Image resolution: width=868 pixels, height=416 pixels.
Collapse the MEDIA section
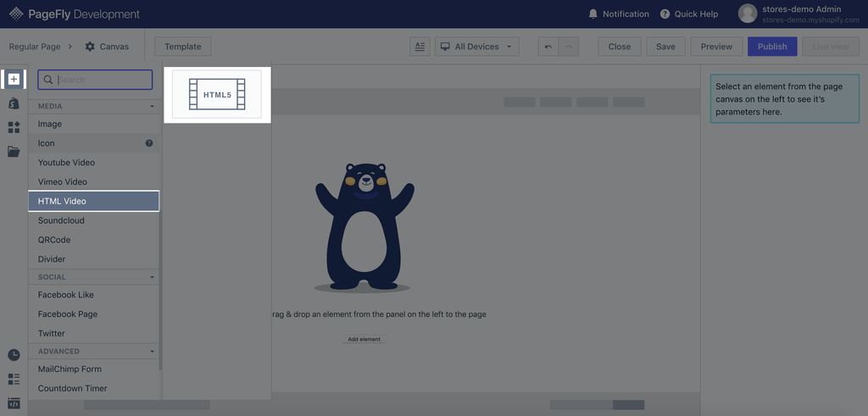click(x=153, y=107)
